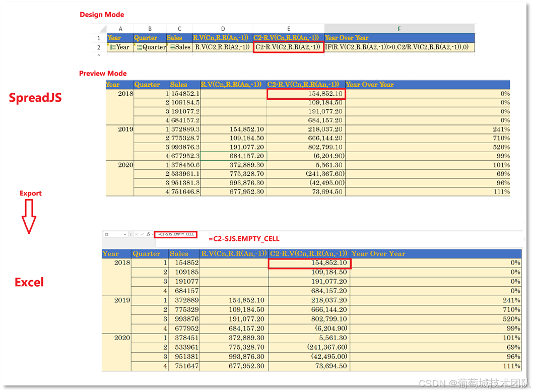Click sales value 372889.3 in SpreadJS preview
The width and height of the screenshot is (533, 392).
point(185,129)
